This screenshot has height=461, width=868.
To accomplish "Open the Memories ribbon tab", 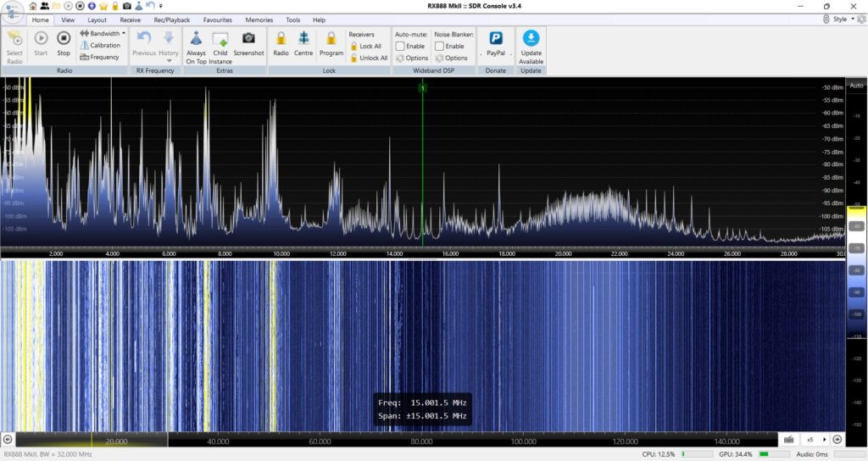I will click(x=259, y=20).
